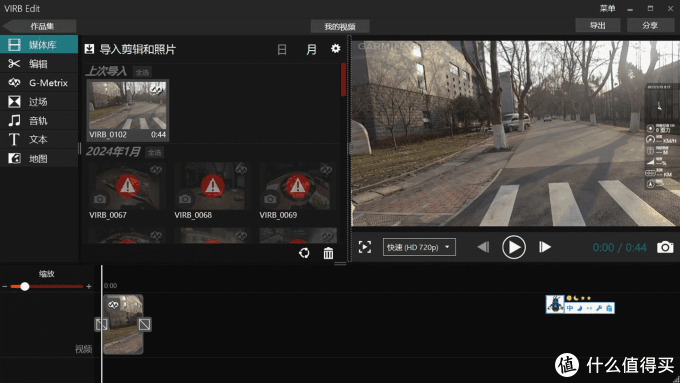
Task: Open the 文本 text panel
Action: click(39, 139)
